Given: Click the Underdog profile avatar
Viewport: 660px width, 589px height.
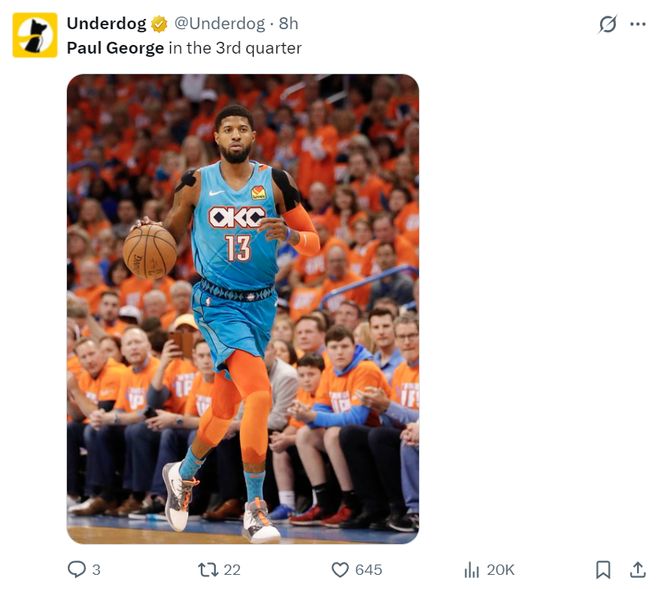Looking at the screenshot, I should point(35,35).
